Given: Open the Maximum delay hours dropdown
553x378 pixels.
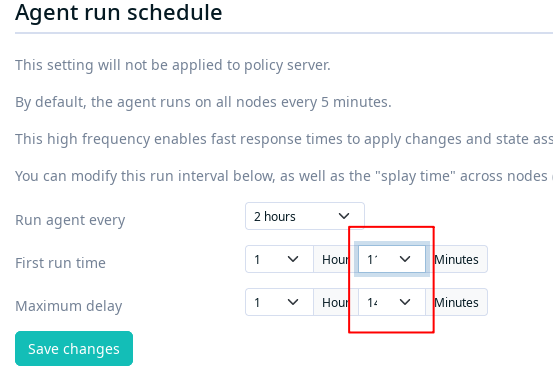Looking at the screenshot, I should (279, 302).
